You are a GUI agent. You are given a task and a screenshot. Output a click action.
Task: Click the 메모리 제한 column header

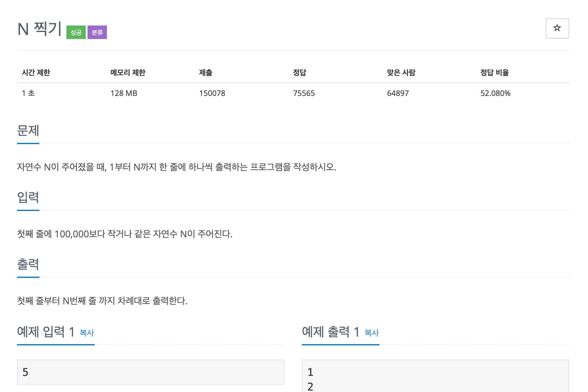click(x=128, y=72)
